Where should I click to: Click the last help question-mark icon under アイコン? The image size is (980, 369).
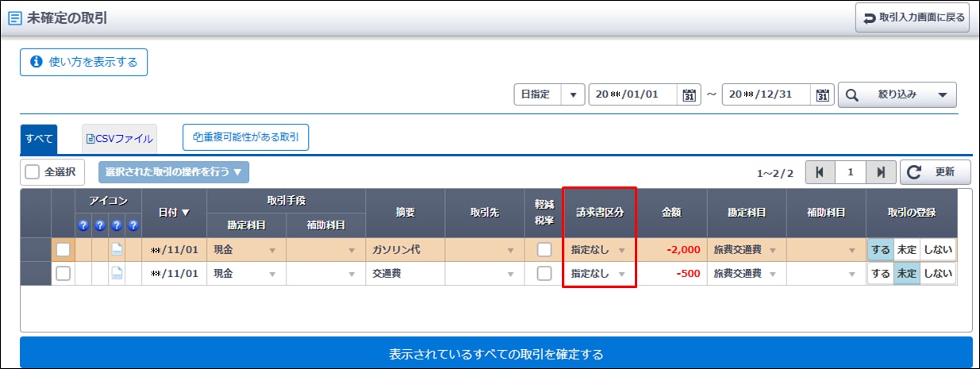pyautogui.click(x=133, y=225)
